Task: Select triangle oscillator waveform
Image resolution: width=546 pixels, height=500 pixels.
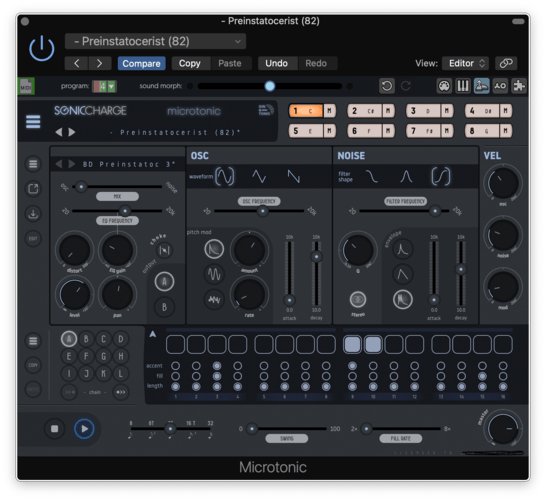Action: [259, 177]
